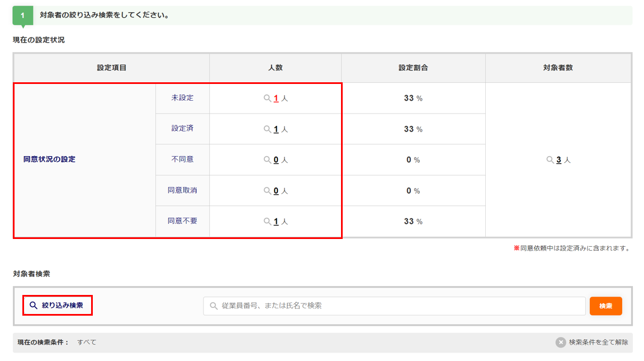The width and height of the screenshot is (644, 361).
Task: Click the 対象者数 column header
Action: pyautogui.click(x=558, y=68)
